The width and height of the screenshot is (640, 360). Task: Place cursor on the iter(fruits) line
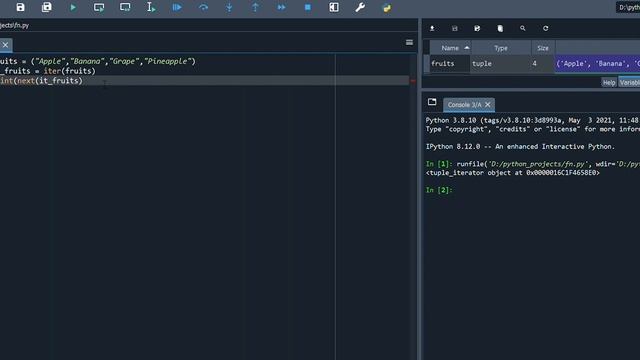[x=48, y=71]
